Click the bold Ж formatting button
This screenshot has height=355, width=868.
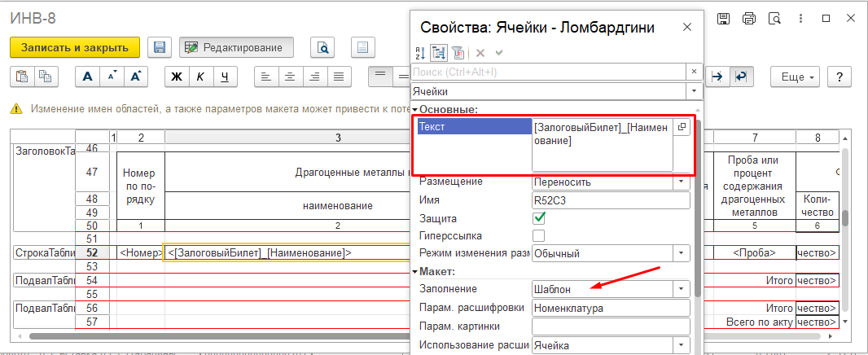click(176, 77)
